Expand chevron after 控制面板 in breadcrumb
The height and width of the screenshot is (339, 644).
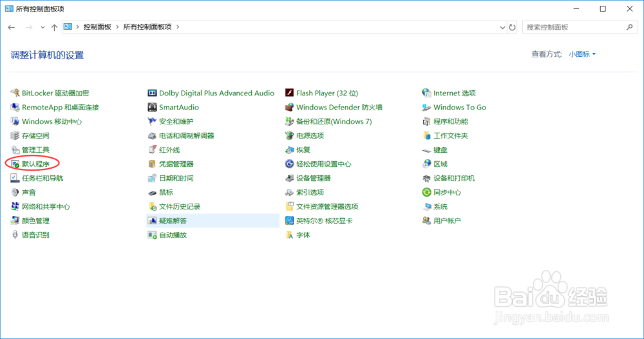tap(117, 27)
